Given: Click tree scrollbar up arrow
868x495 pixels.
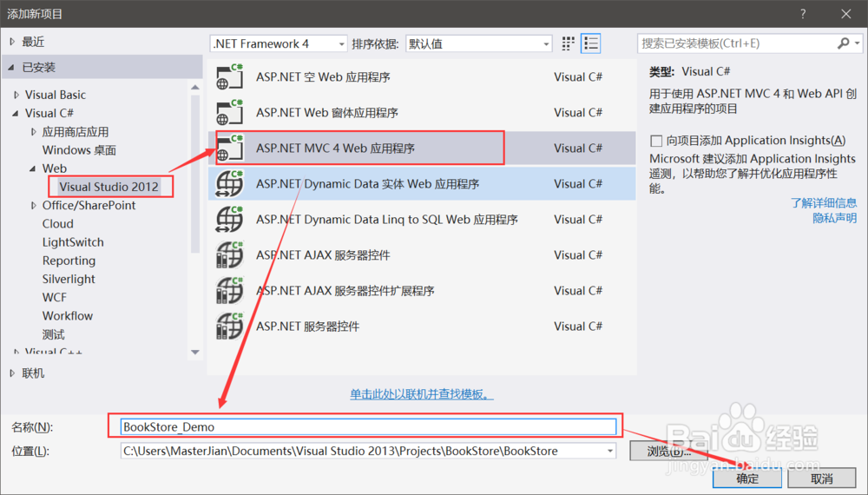Looking at the screenshot, I should pos(194,87).
